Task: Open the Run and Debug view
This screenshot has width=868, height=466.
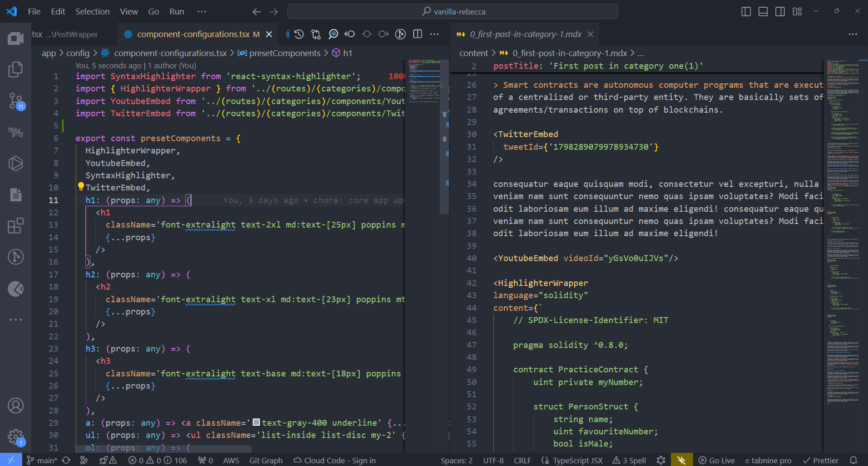Action: [x=15, y=163]
